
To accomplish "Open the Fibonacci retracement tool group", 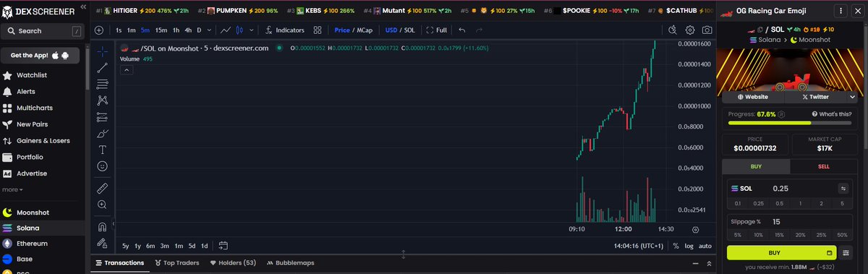I will click(x=102, y=84).
